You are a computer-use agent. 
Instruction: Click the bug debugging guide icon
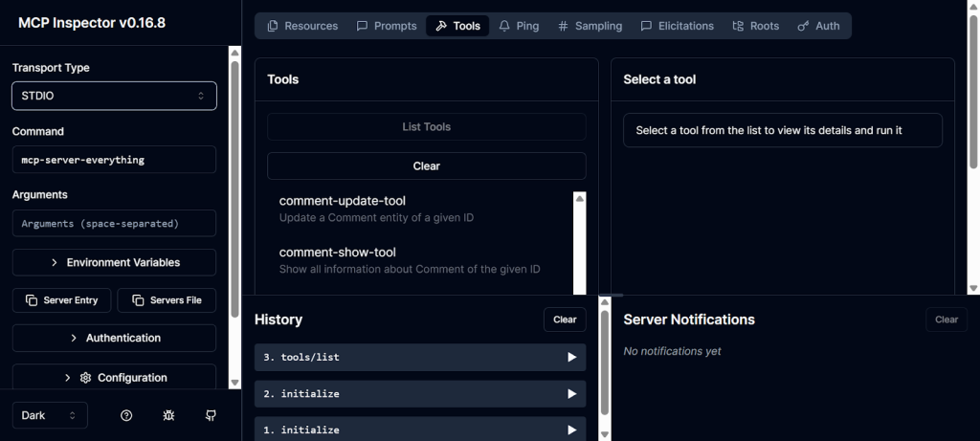pyautogui.click(x=168, y=415)
